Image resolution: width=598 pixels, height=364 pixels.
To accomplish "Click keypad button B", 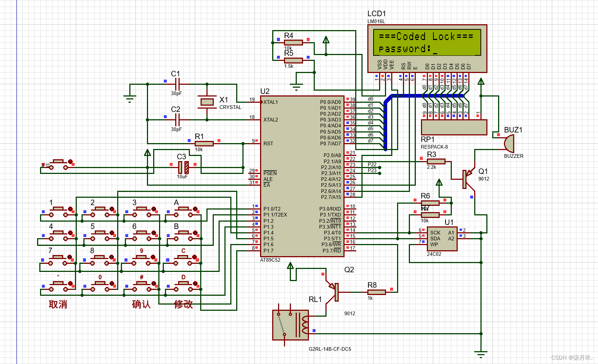I will coord(183,236).
